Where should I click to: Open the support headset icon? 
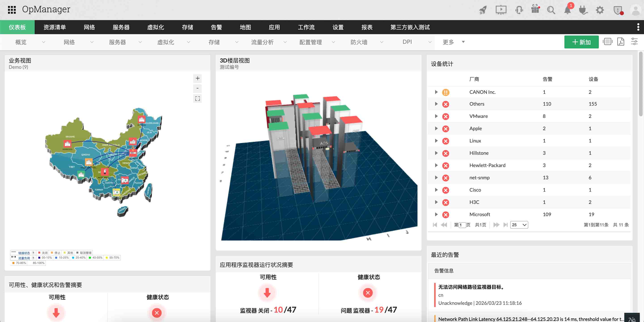(519, 10)
